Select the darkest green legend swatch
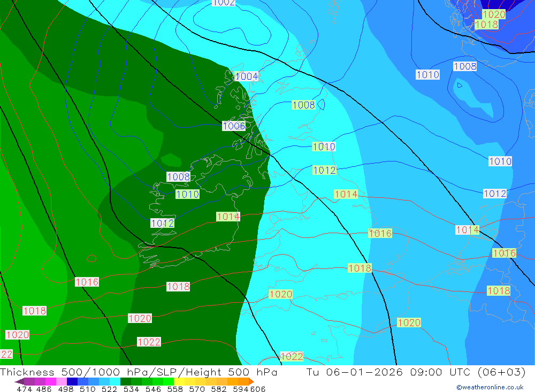The width and height of the screenshot is (535, 392). point(126,381)
